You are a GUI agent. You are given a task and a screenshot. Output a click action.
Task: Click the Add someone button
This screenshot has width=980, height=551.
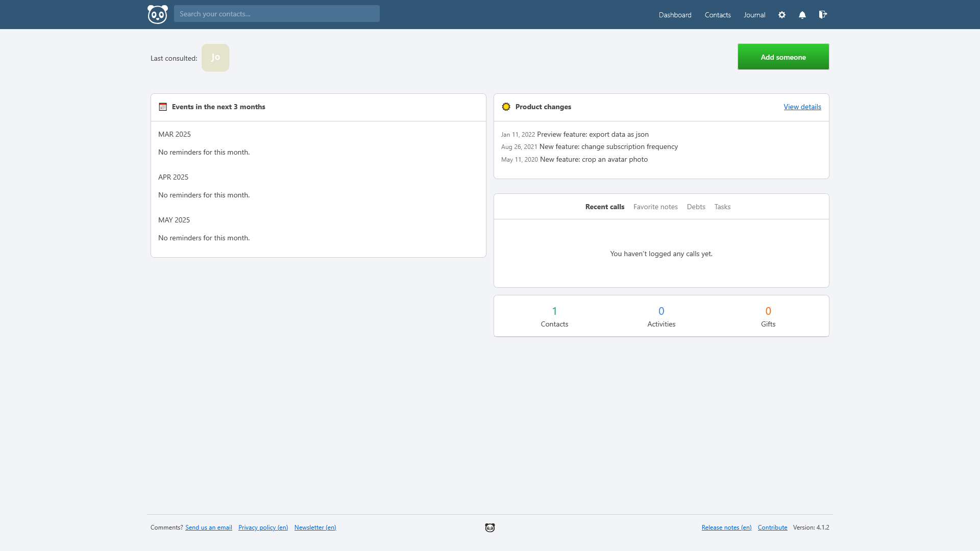coord(783,57)
